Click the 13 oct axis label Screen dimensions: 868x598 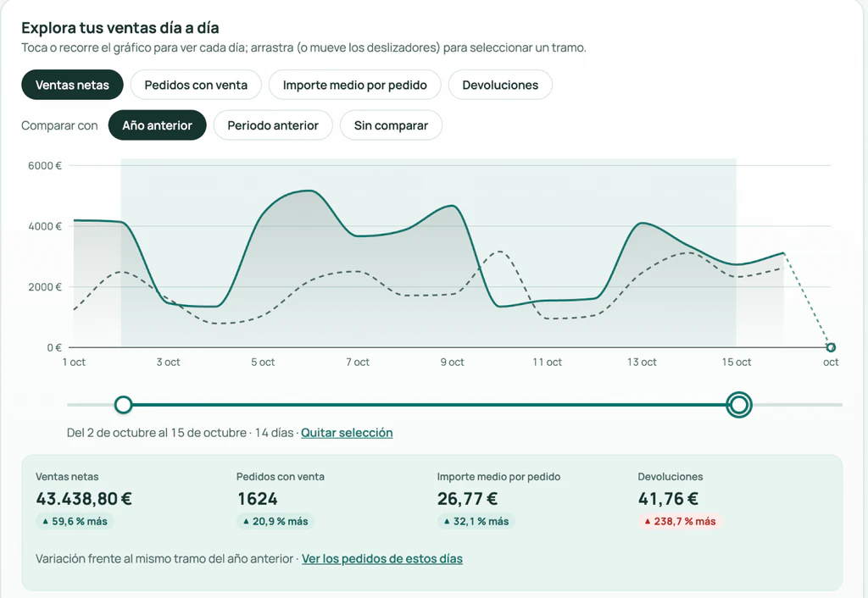(x=642, y=362)
